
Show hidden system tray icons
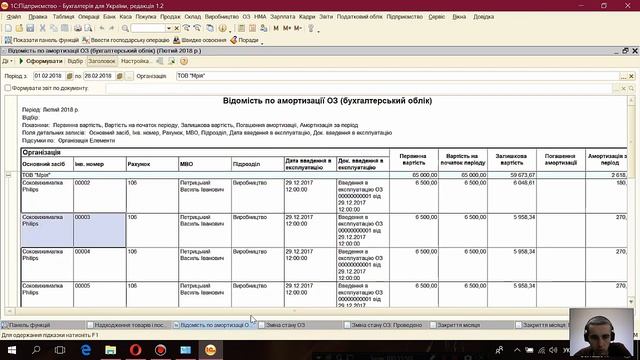[x=517, y=350]
